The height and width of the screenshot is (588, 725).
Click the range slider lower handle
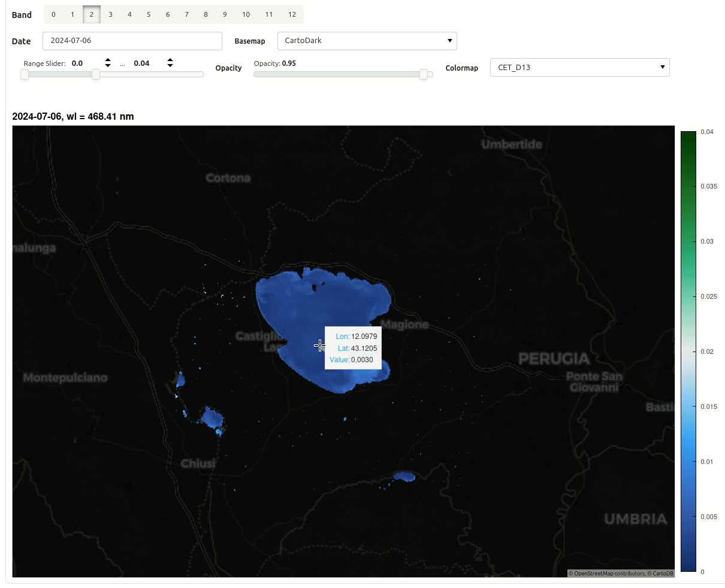(x=25, y=74)
